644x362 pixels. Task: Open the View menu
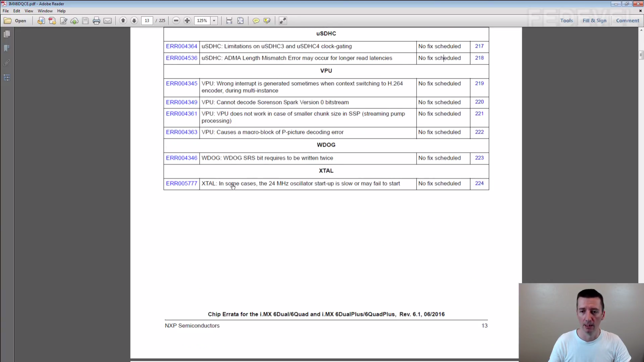pyautogui.click(x=29, y=11)
